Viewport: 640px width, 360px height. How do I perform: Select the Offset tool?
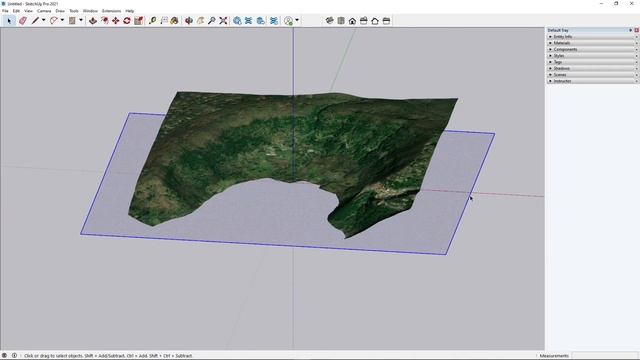click(x=105, y=20)
